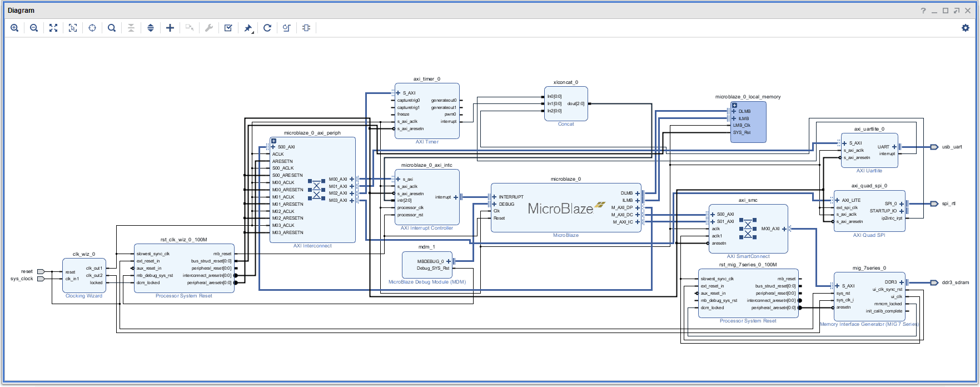The width and height of the screenshot is (980, 387).
Task: Select the MicroBlaze processor block
Action: [561, 209]
